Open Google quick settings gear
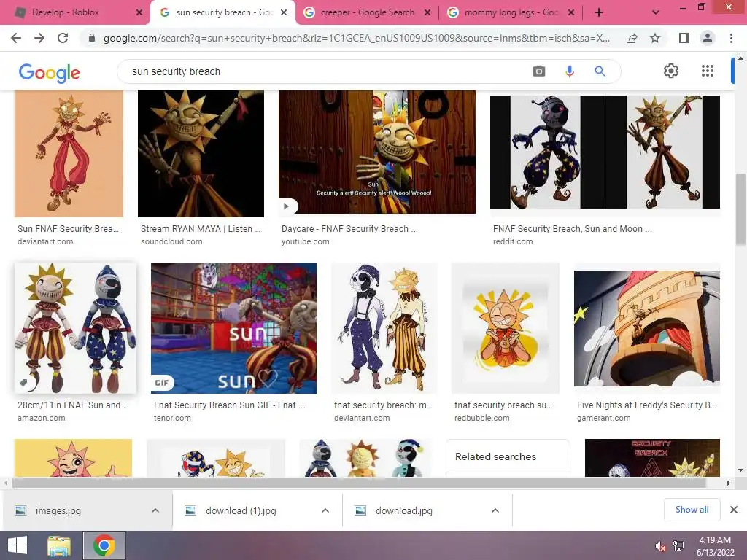 pyautogui.click(x=671, y=71)
